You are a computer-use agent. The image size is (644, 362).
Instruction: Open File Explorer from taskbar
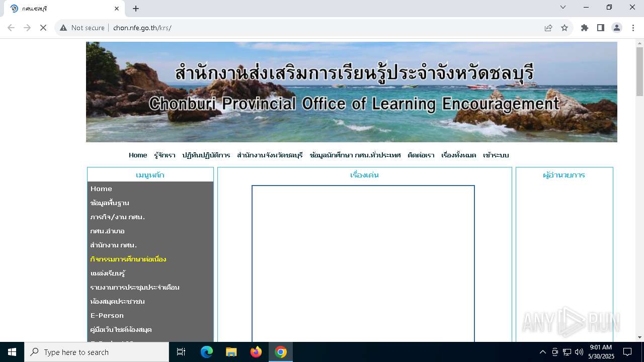point(231,352)
